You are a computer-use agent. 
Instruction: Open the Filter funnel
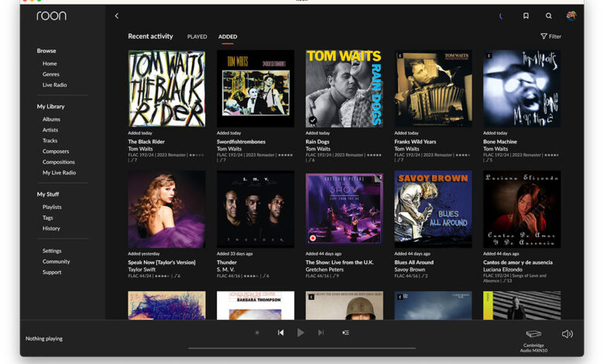click(551, 36)
